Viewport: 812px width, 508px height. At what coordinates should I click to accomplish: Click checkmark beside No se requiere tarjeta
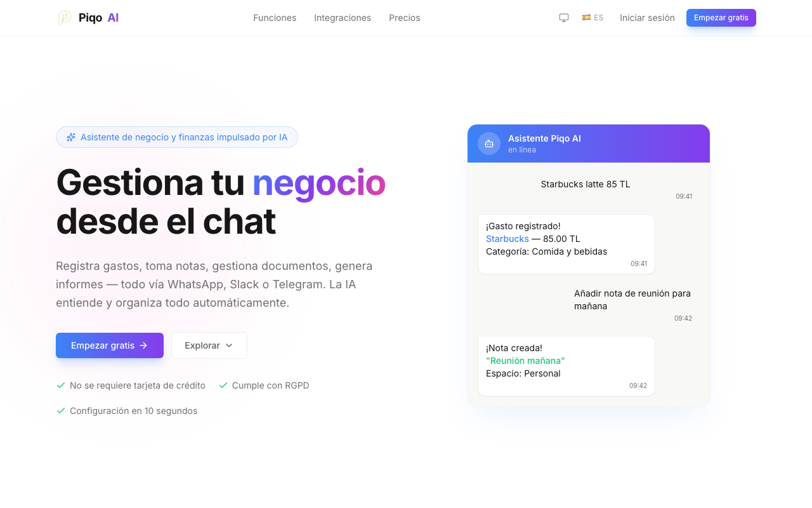tap(61, 385)
